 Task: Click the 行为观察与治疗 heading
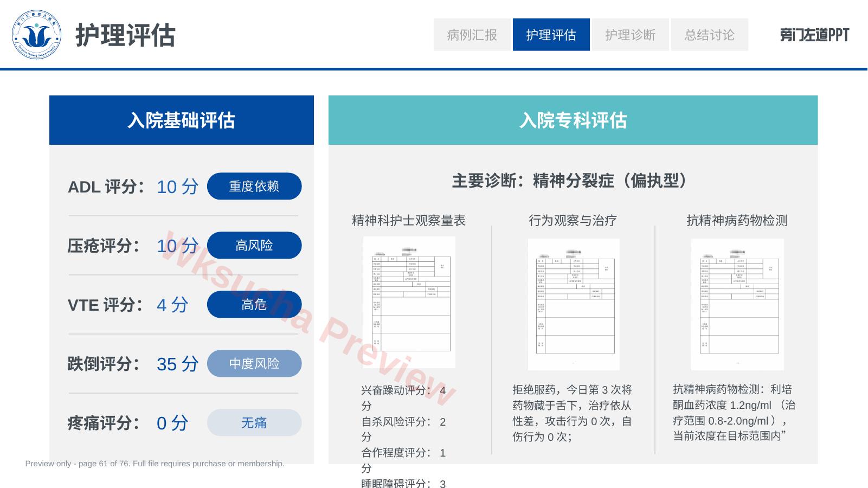point(573,221)
